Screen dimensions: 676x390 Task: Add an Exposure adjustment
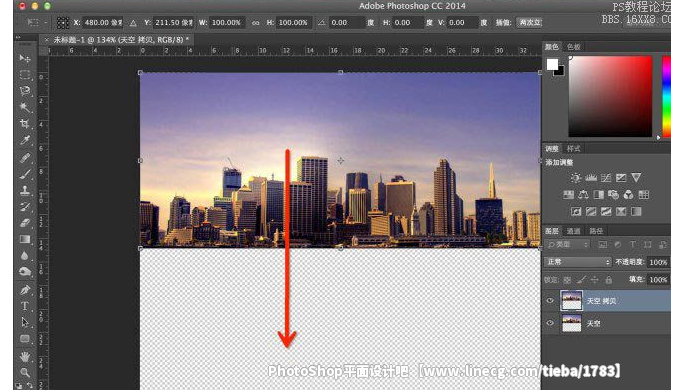(621, 178)
